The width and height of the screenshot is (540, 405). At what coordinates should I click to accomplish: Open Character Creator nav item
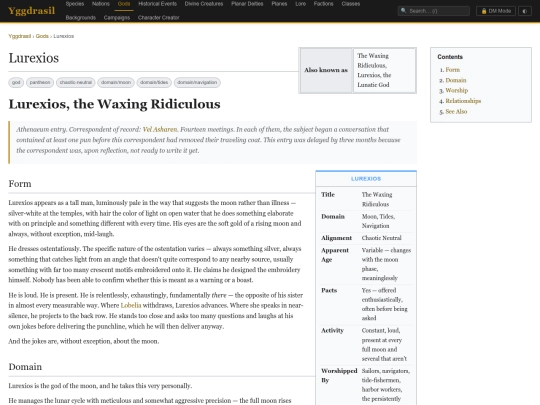pos(158,18)
